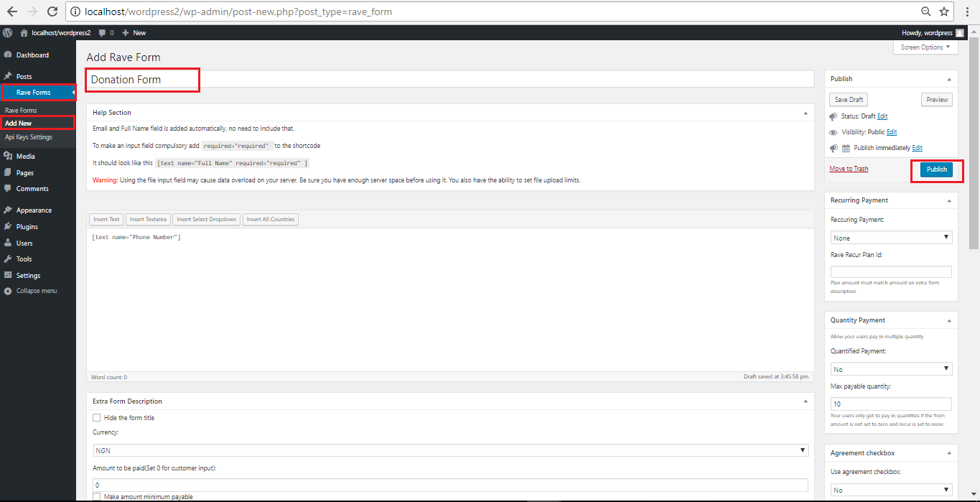
Task: Click the Donation Form title field
Action: [x=450, y=79]
